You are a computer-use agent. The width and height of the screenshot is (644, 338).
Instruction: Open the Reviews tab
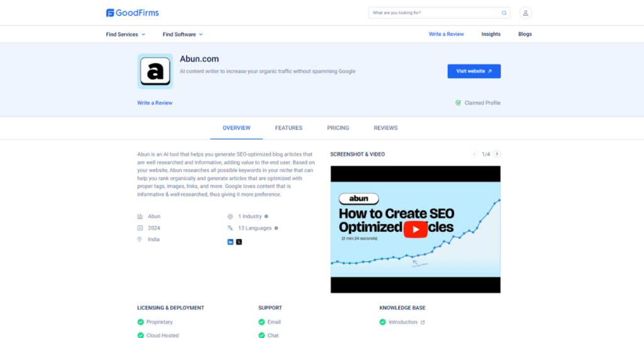coord(386,128)
